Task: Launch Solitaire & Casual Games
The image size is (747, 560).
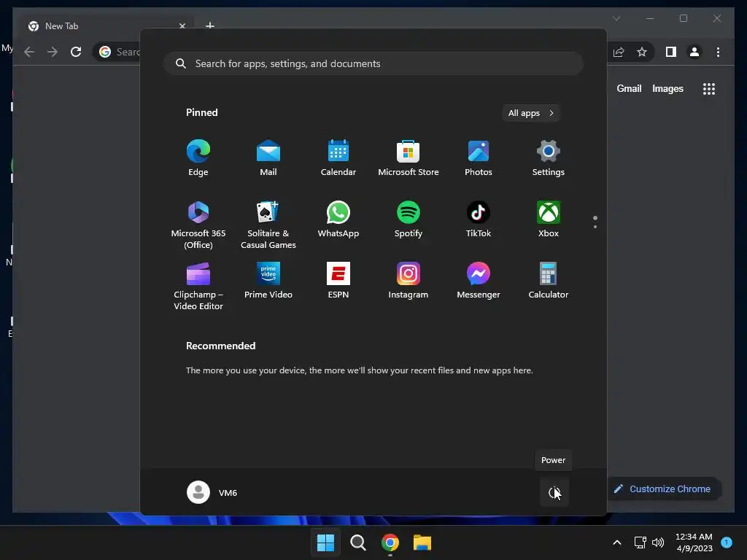Action: click(x=268, y=225)
